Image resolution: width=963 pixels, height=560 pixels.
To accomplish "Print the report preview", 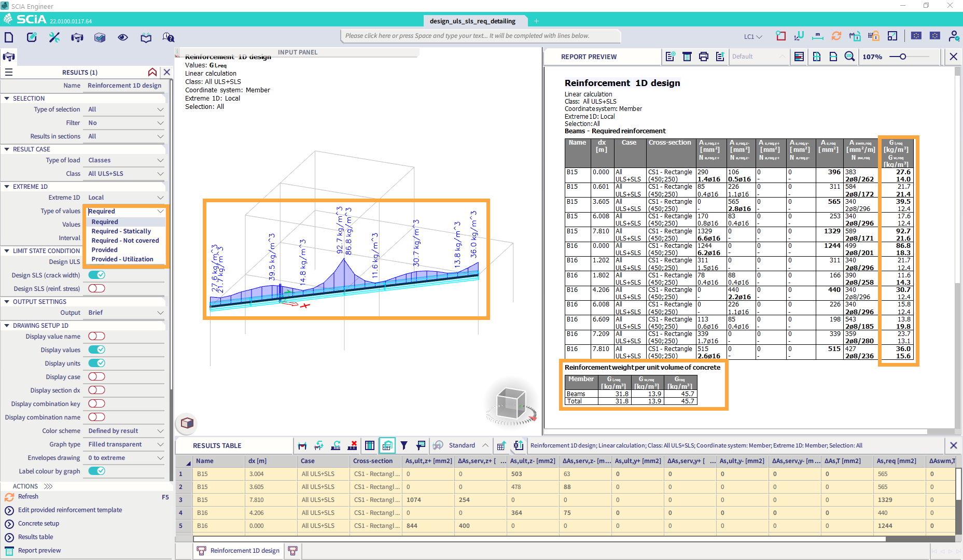I will (704, 57).
